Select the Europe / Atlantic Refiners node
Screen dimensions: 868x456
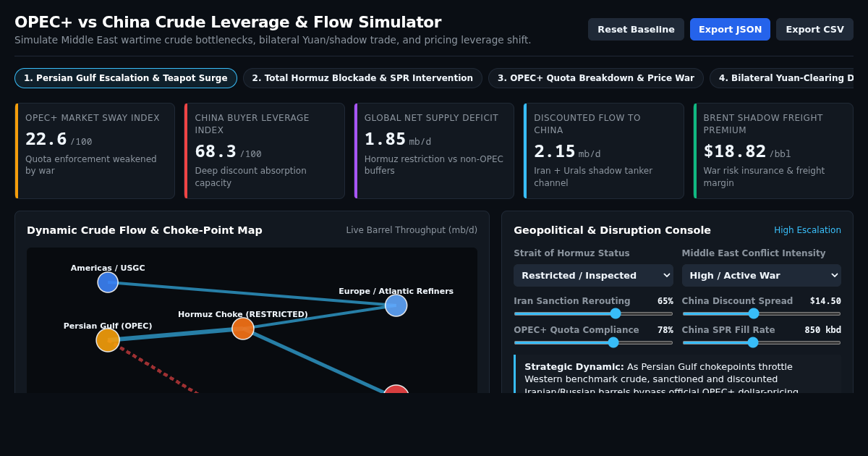click(x=396, y=305)
